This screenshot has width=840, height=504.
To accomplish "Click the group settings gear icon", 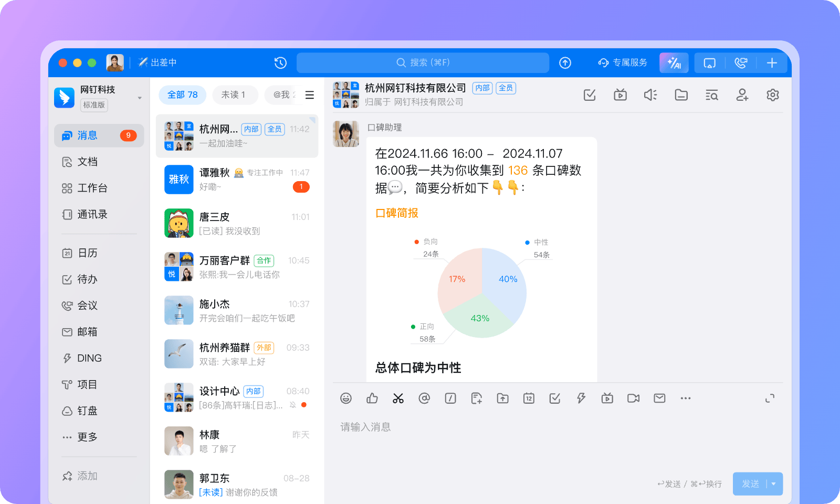I will [x=772, y=95].
